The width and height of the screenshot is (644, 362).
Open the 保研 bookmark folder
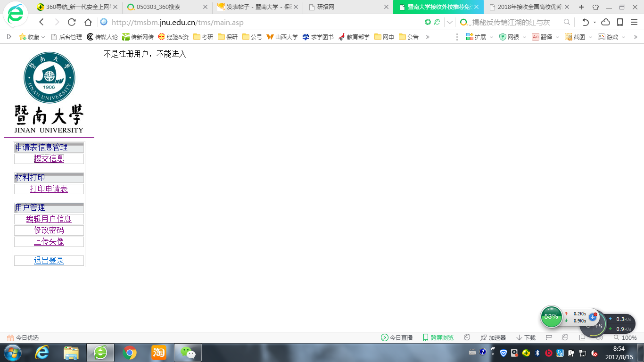tap(228, 37)
